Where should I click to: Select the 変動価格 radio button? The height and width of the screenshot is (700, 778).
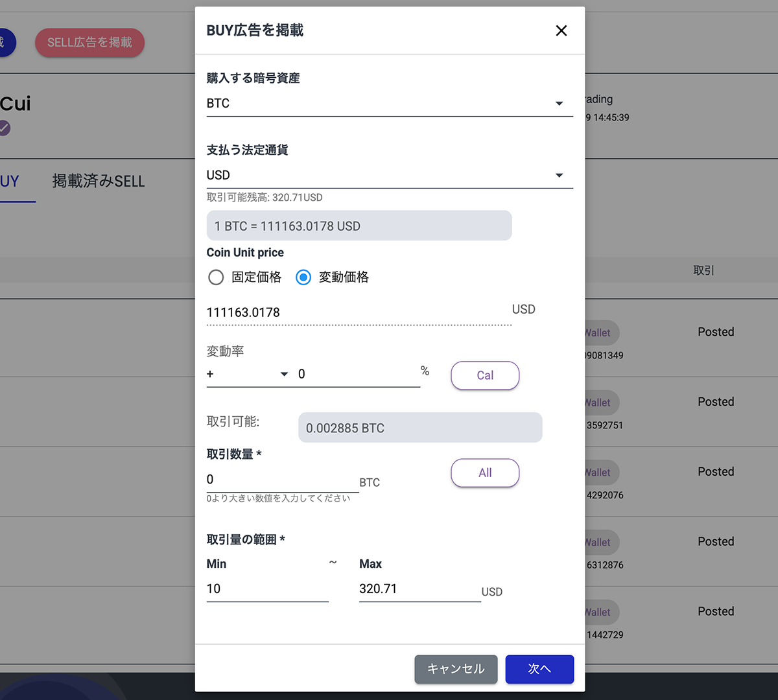tap(303, 277)
